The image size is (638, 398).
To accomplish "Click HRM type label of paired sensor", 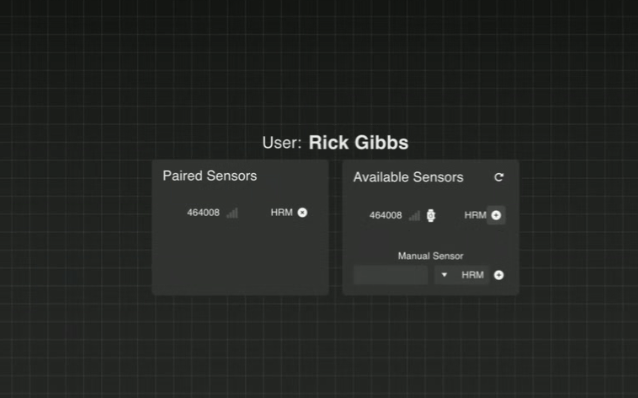I will tap(282, 212).
